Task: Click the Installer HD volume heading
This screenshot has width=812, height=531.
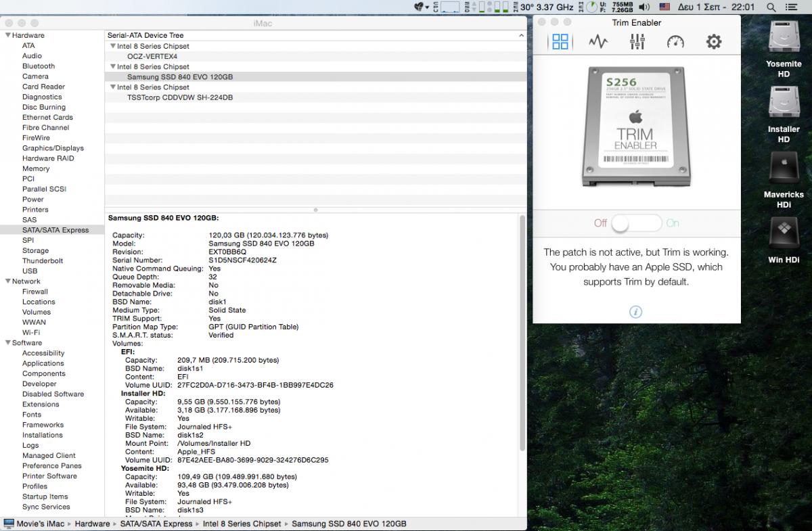Action: coord(143,393)
